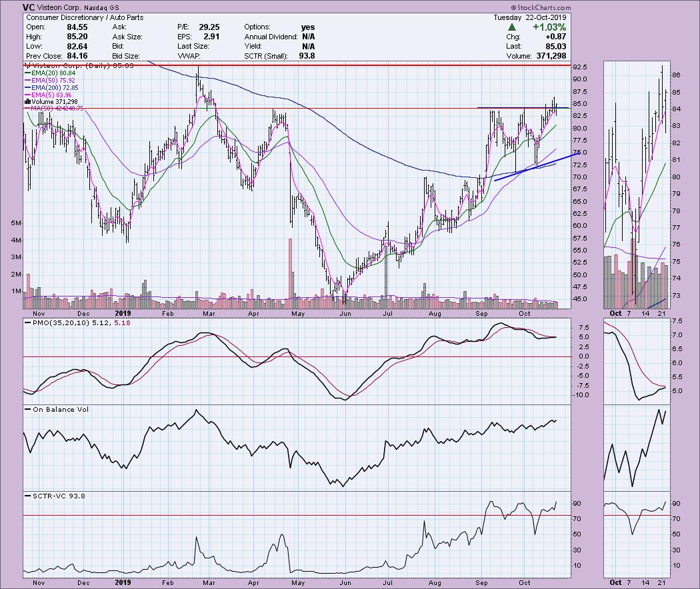Click Consumer Discretionary / Auto Parts sector text
Screen dimensions: 700x589
click(x=85, y=17)
